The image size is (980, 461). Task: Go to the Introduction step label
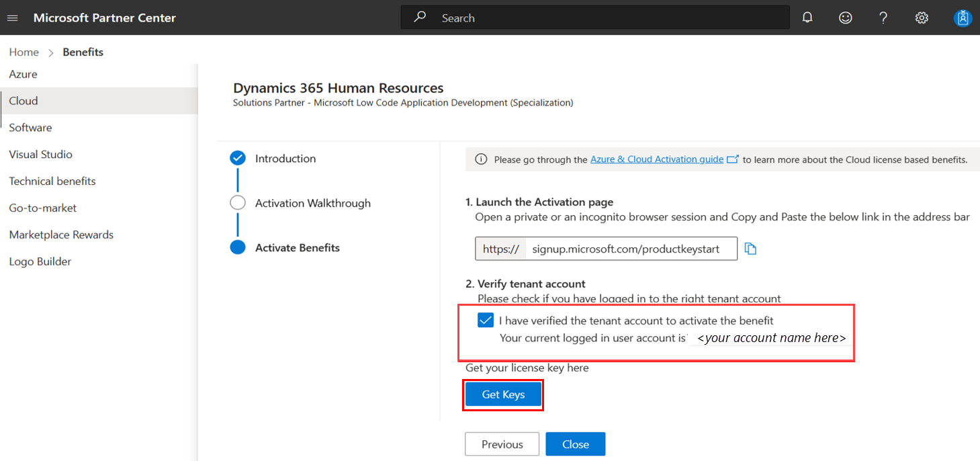point(285,159)
